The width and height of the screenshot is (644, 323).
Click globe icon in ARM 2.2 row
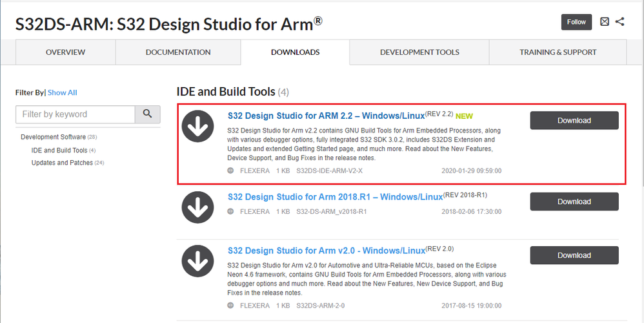tap(230, 171)
